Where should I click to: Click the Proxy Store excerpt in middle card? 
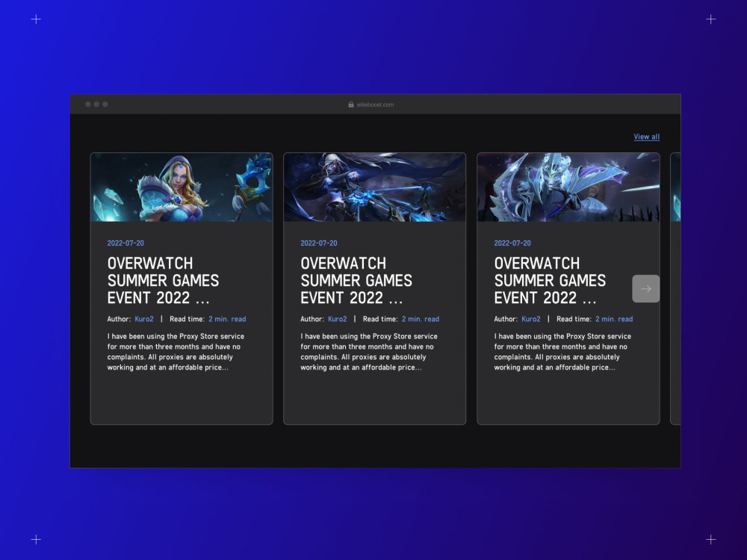pos(369,352)
